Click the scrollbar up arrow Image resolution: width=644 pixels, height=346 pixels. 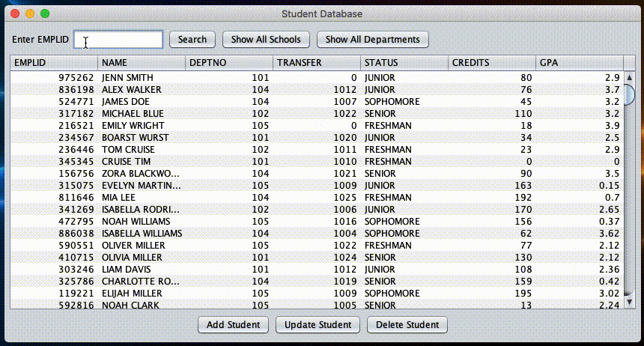pyautogui.click(x=629, y=77)
